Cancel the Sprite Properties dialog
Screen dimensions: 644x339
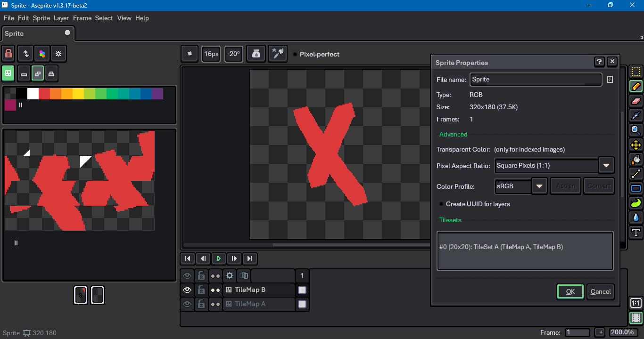[x=600, y=291]
